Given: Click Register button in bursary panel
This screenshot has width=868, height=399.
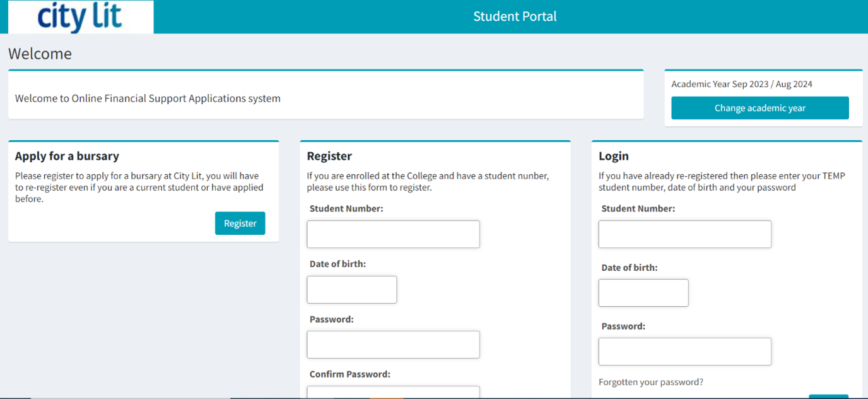Looking at the screenshot, I should (240, 223).
